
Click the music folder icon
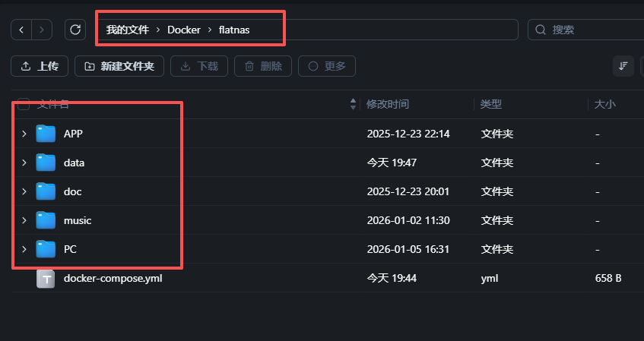[46, 220]
